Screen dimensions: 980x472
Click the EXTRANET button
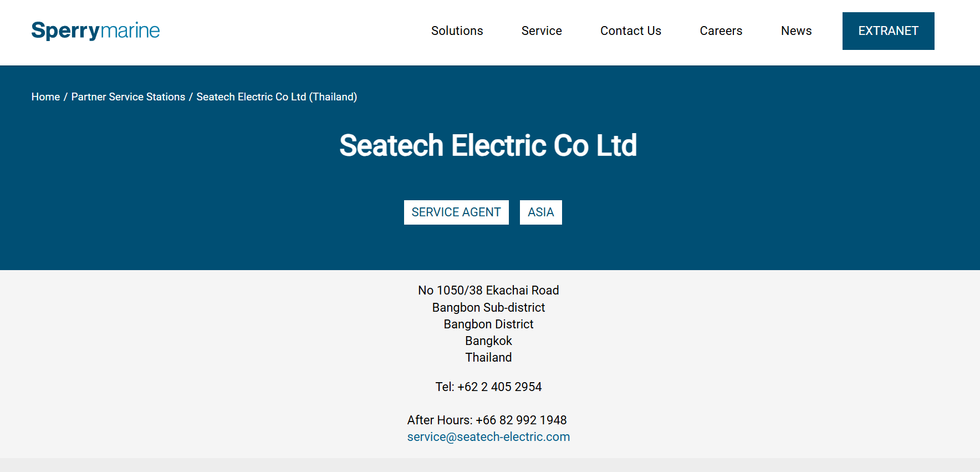(x=888, y=31)
